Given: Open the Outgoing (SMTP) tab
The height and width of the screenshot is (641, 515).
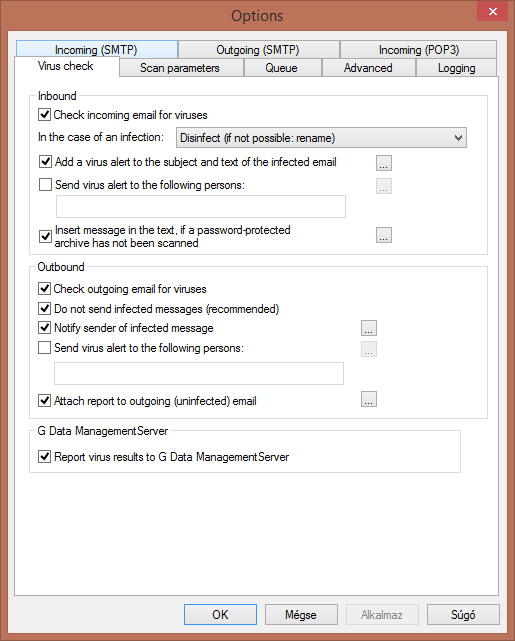Looking at the screenshot, I should [x=258, y=50].
